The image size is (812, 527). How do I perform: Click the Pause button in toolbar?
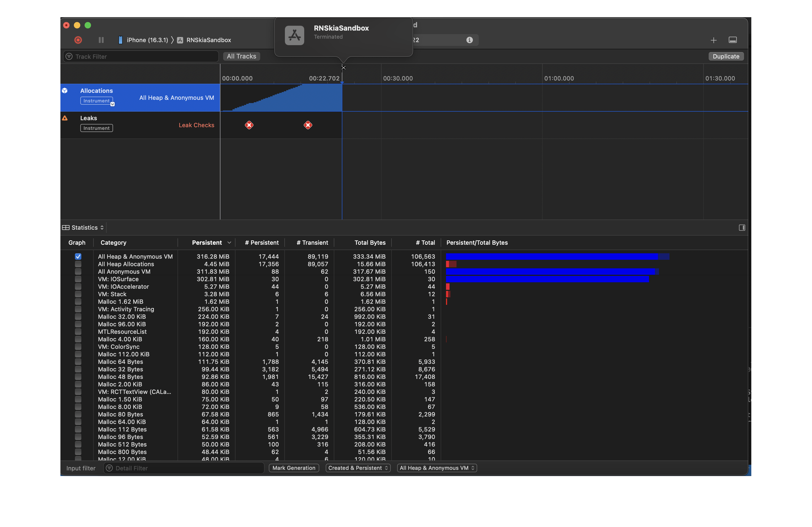click(101, 40)
